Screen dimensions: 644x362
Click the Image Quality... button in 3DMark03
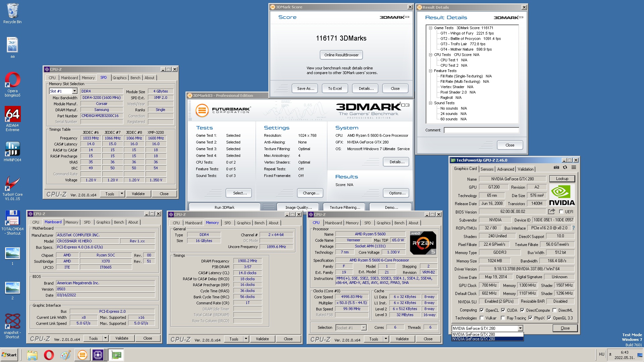click(x=299, y=207)
